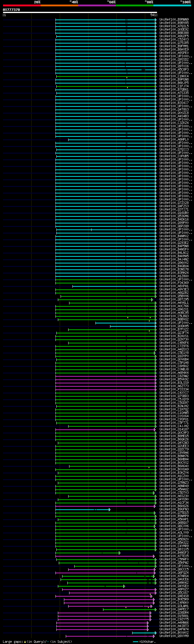Image resolution: width=194 pixels, height=644 pixels.
Task: Select hit label UniRef100_A7S335
Action: pos(174,93)
